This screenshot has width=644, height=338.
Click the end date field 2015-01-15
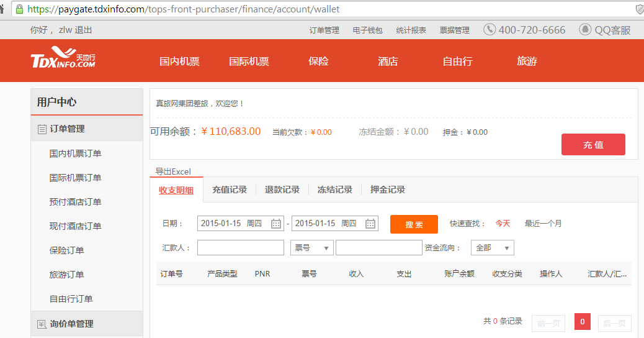coord(335,223)
